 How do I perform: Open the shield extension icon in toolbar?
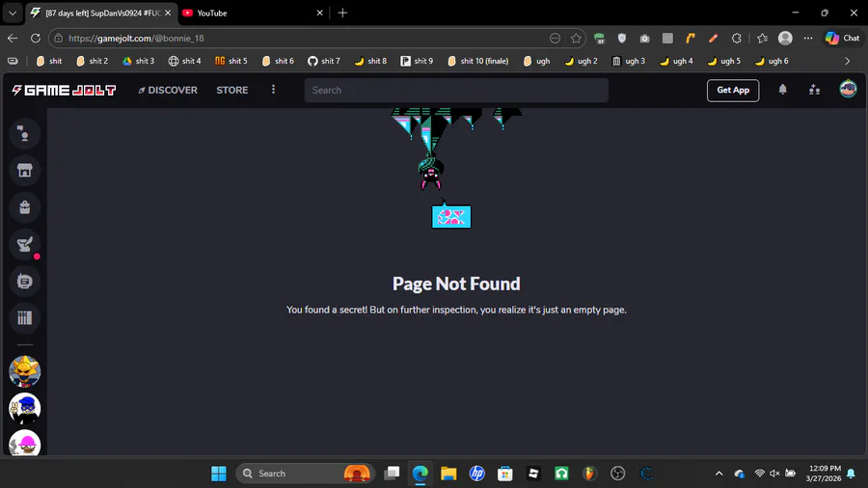click(622, 39)
